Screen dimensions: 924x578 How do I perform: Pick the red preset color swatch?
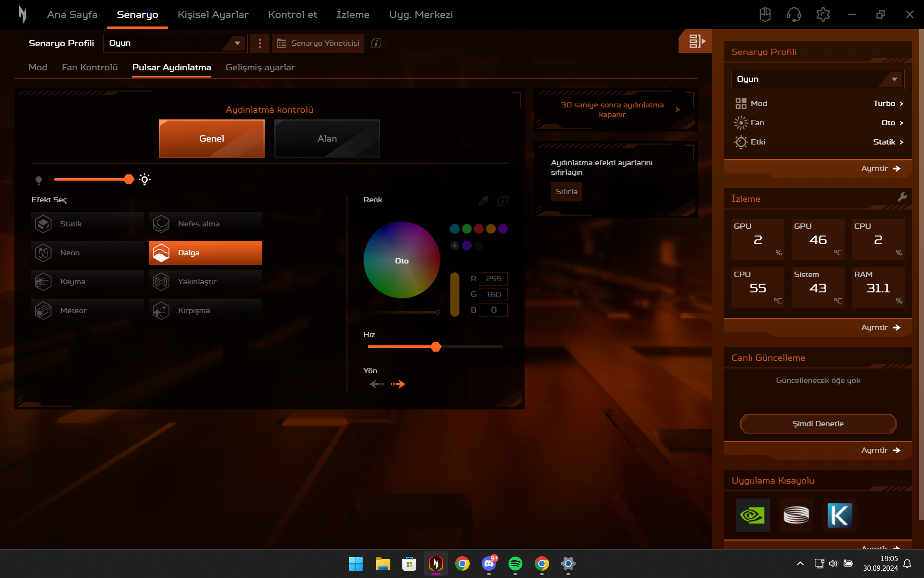(478, 229)
